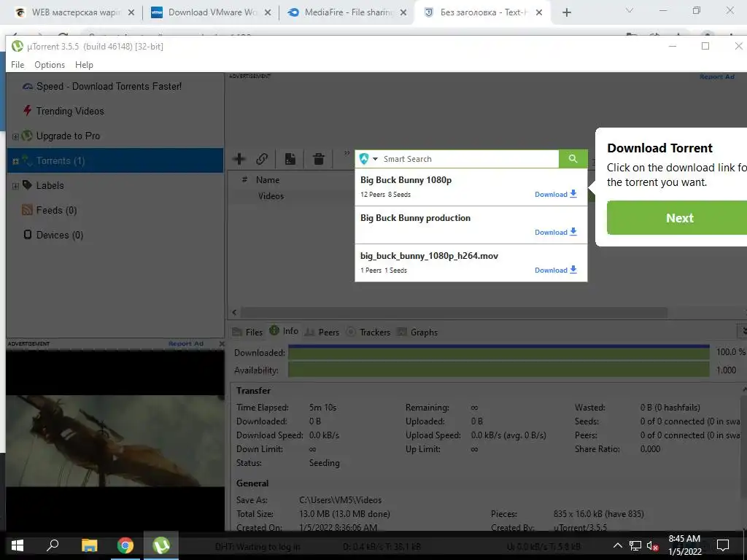Open the Options menu
The height and width of the screenshot is (560, 747).
coord(50,65)
